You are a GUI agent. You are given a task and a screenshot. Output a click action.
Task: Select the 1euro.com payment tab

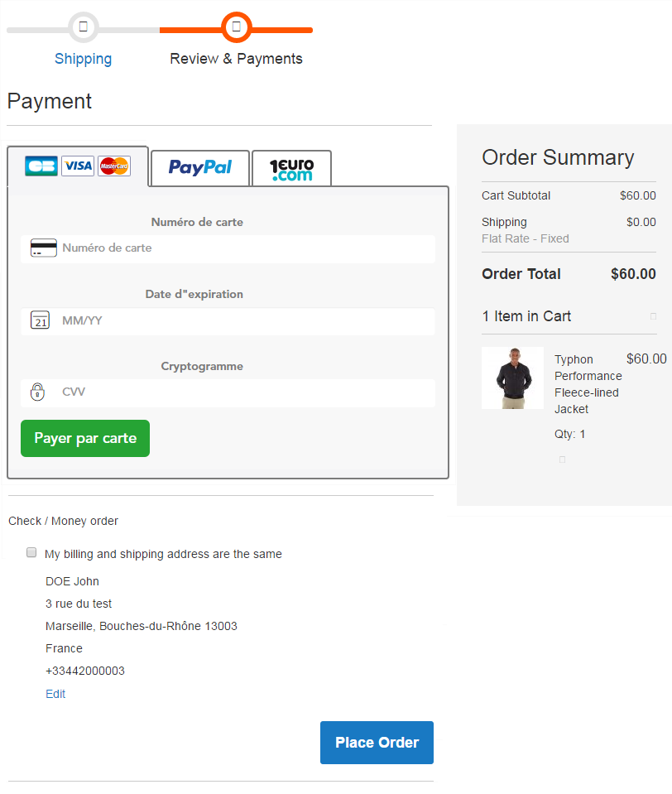tap(291, 169)
